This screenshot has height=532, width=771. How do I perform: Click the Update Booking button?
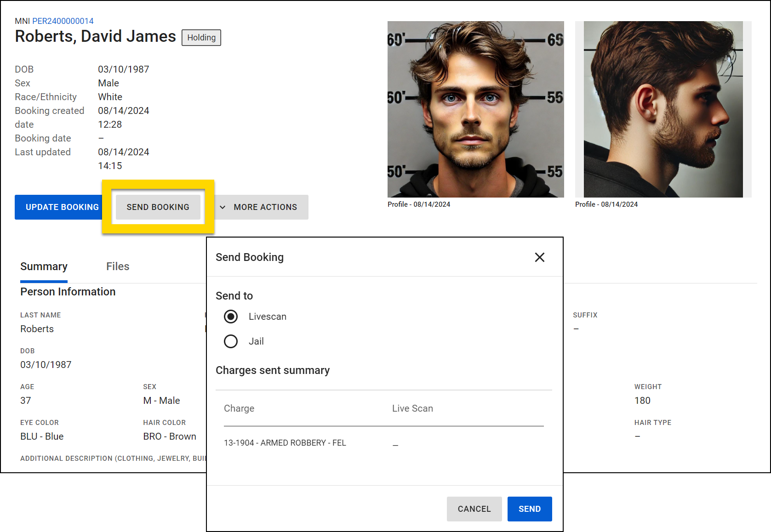pos(62,207)
